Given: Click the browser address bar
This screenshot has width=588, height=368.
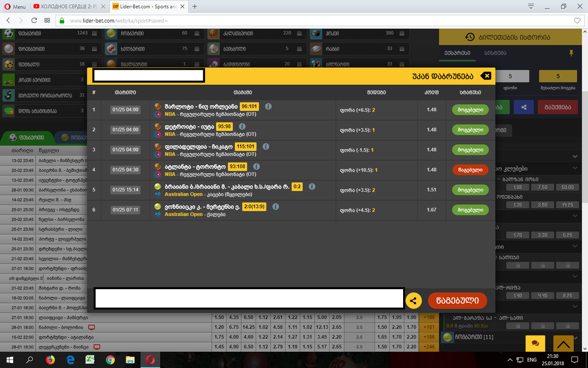Looking at the screenshot, I should click(319, 21).
